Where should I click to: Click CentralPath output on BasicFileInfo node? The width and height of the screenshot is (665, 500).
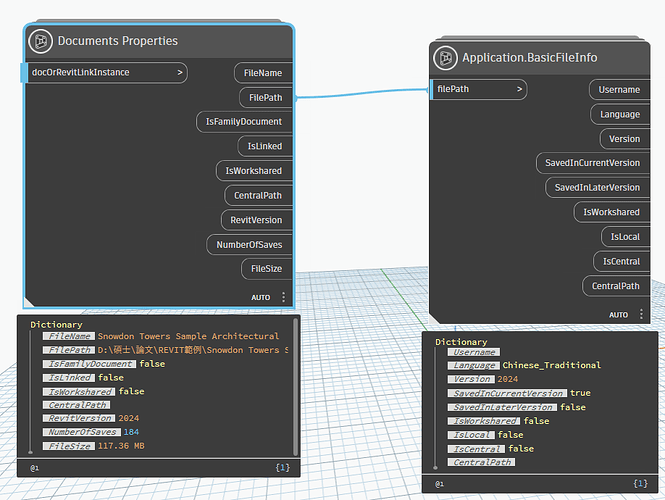point(616,286)
